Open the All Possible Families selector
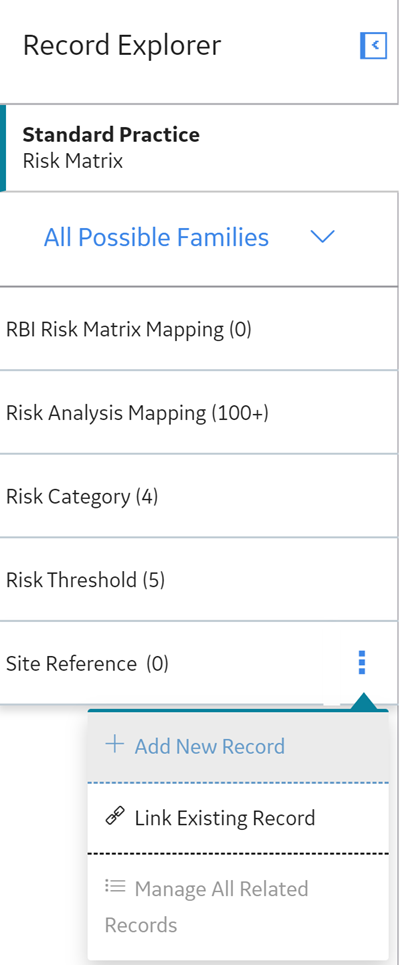Image resolution: width=400 pixels, height=965 pixels. click(199, 238)
